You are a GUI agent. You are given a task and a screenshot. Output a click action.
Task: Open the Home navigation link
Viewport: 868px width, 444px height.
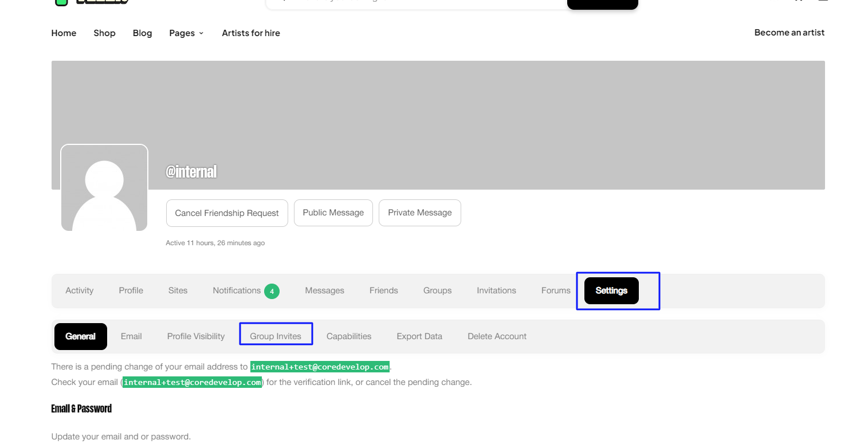64,33
